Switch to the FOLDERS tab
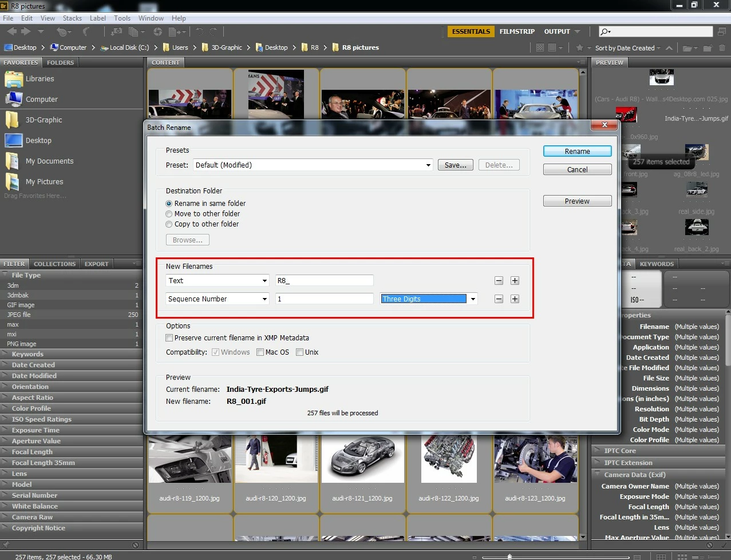The width and height of the screenshot is (731, 560). coord(60,62)
